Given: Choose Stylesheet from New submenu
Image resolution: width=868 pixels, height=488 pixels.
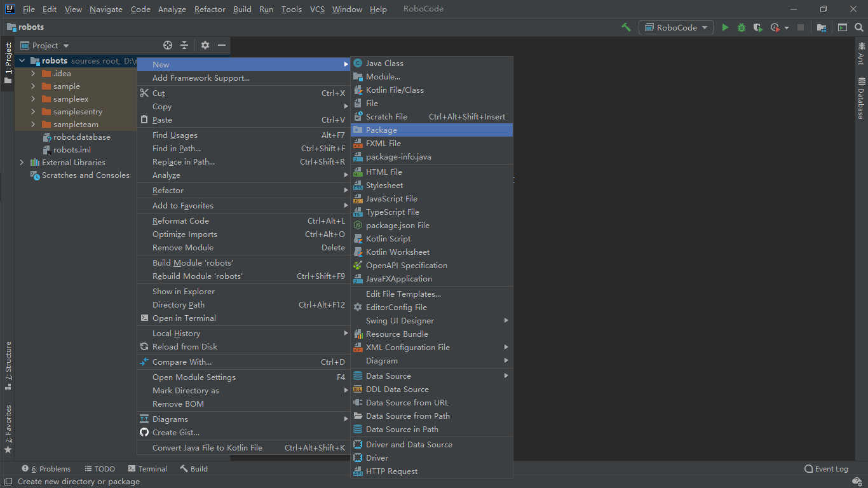Looking at the screenshot, I should tap(431, 186).
